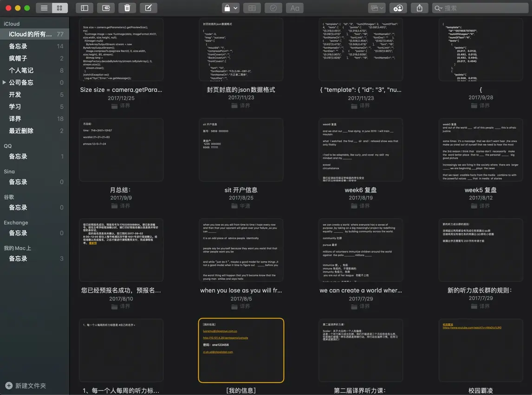Open the 疯帽子 folder
This screenshot has height=395, width=532.
click(x=35, y=59)
